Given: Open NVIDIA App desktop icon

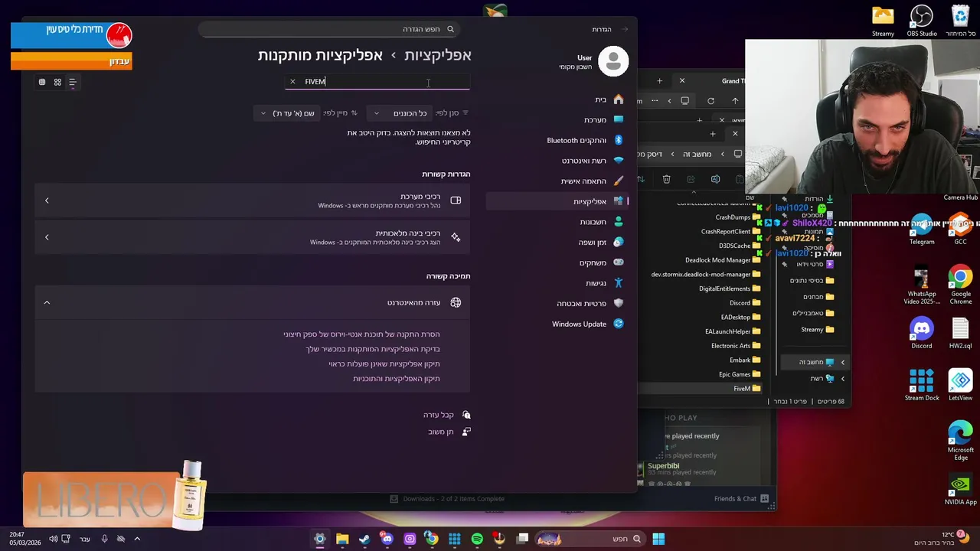Looking at the screenshot, I should click(x=960, y=490).
